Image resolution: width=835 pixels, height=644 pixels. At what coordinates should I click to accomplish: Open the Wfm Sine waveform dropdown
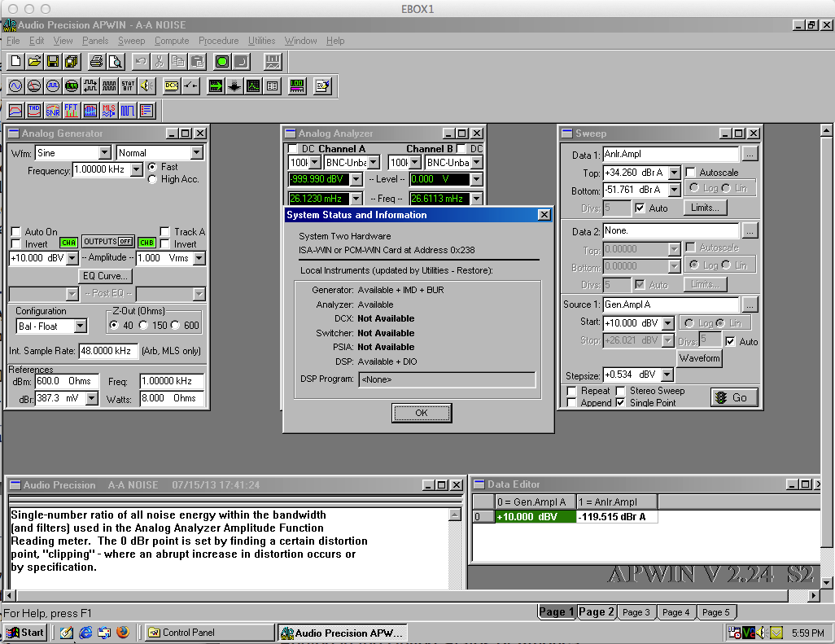click(105, 153)
